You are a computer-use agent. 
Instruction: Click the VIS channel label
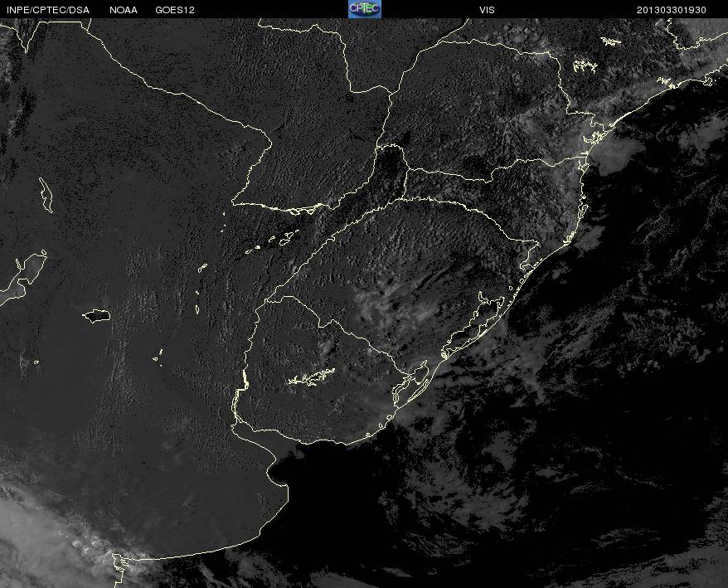pyautogui.click(x=487, y=10)
